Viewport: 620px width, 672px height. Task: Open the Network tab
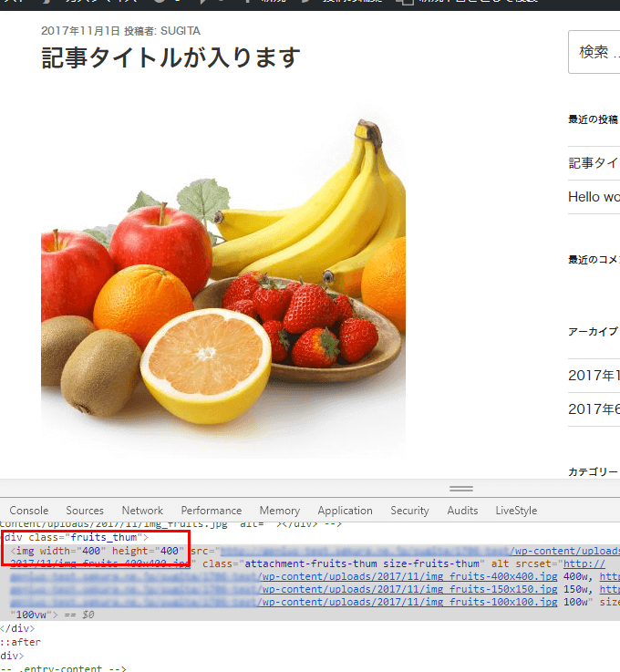click(x=142, y=511)
